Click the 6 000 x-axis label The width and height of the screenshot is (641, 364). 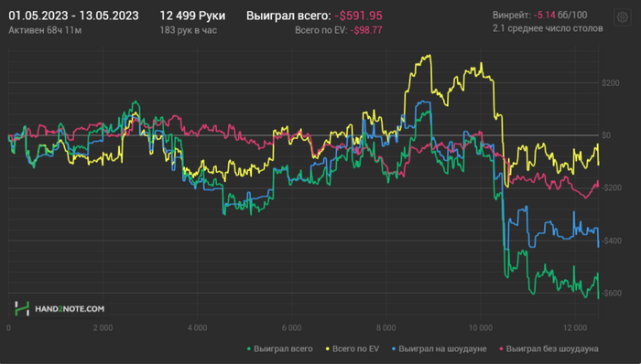(292, 327)
